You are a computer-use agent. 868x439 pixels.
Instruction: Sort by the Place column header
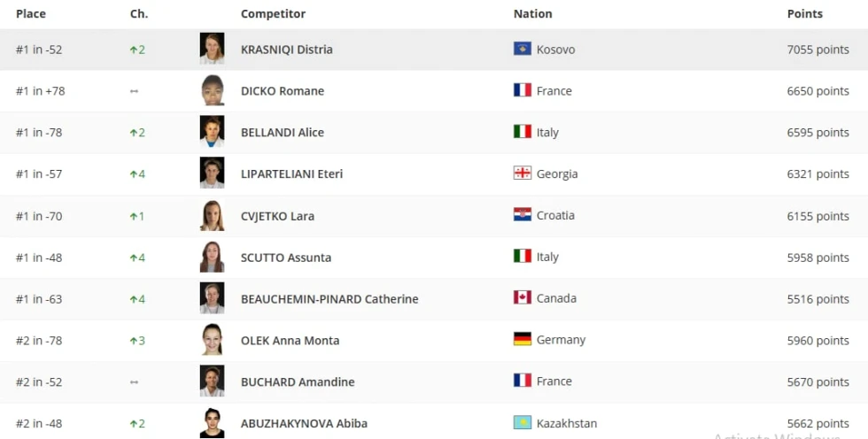pyautogui.click(x=31, y=14)
